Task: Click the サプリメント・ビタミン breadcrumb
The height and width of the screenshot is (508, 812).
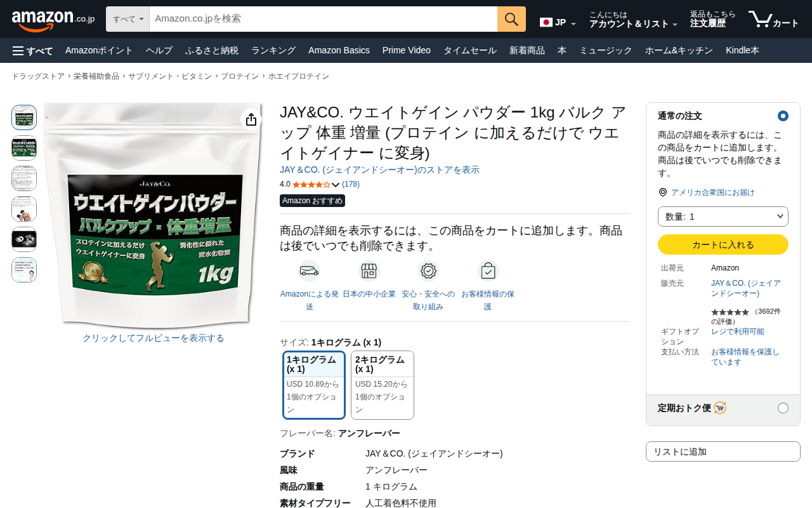Action: [170, 76]
